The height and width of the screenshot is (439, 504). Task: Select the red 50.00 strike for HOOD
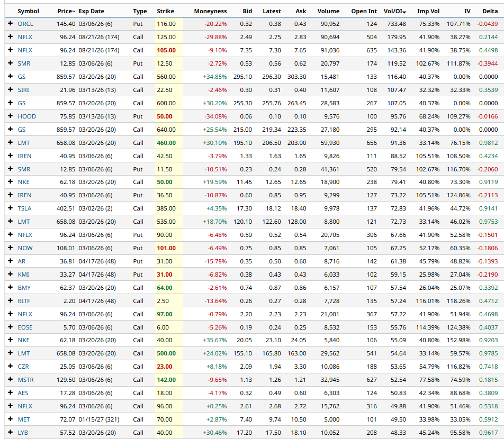tap(165, 116)
